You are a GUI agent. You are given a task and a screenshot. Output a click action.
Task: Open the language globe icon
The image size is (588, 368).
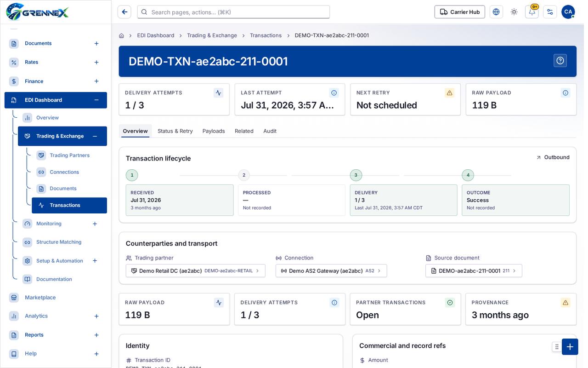coord(496,12)
